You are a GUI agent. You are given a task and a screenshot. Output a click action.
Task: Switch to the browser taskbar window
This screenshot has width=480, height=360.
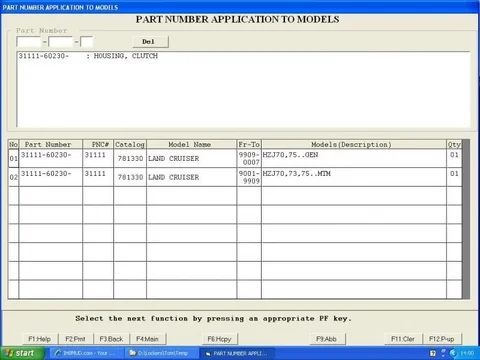pyautogui.click(x=87, y=353)
